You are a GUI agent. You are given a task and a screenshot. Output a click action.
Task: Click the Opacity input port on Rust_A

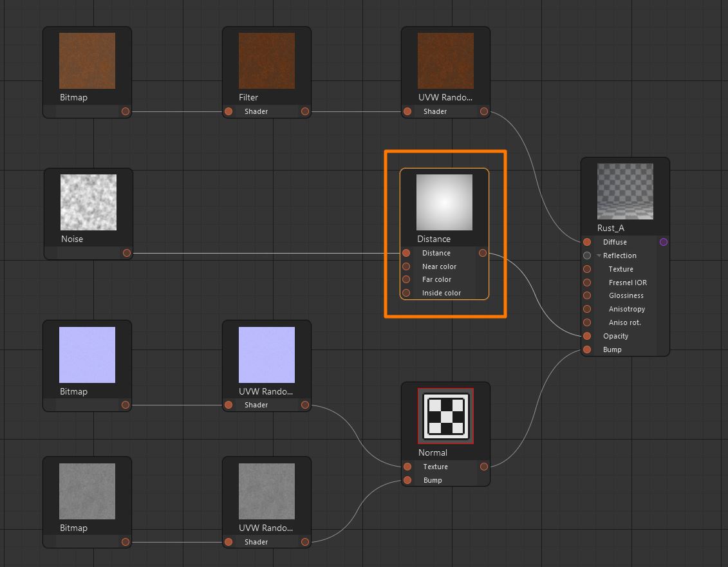click(x=587, y=336)
